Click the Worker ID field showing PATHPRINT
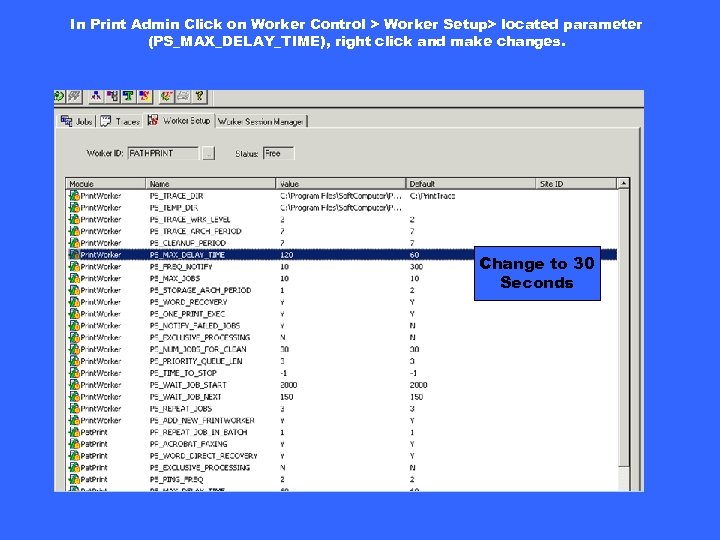 (163, 153)
